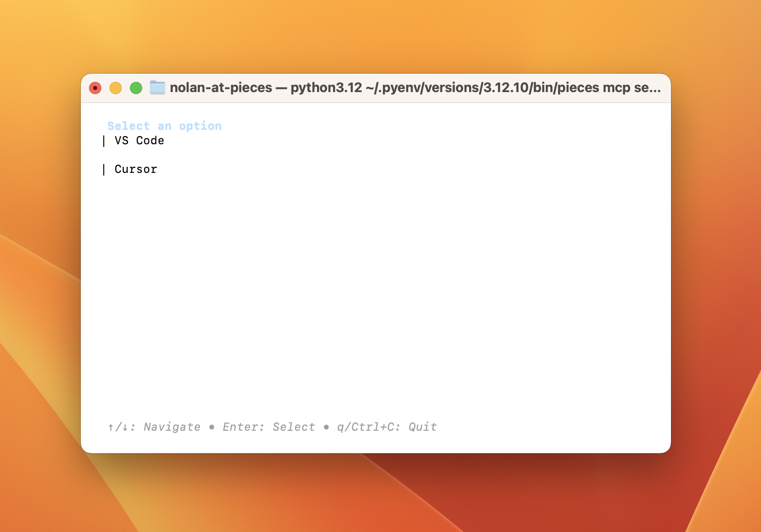Click the window title nolan-at-pieces
The image size is (761, 532).
[x=415, y=87]
